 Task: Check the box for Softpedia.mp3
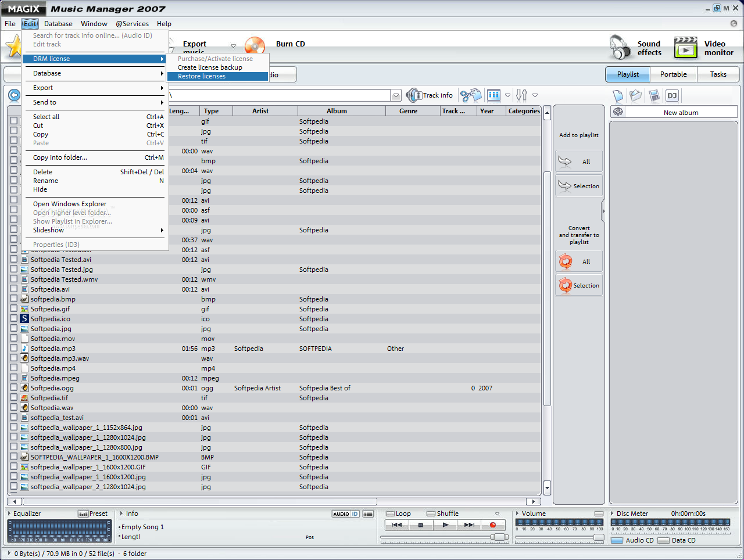13,349
